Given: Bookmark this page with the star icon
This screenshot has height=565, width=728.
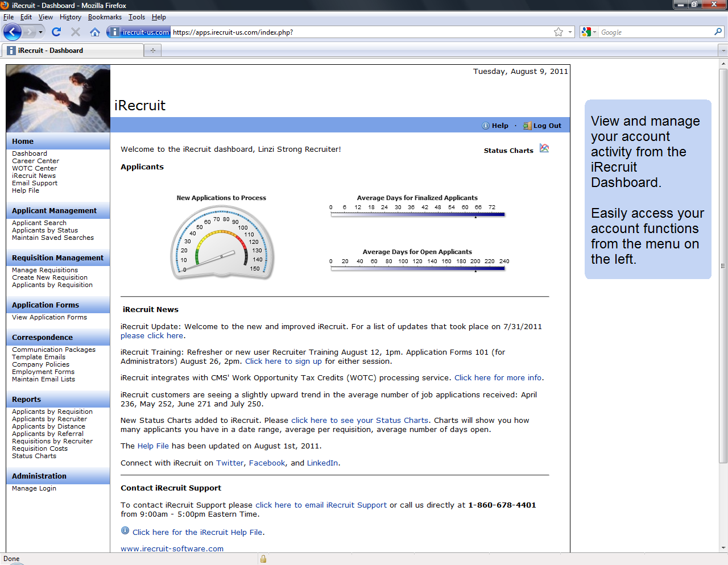Looking at the screenshot, I should (559, 32).
